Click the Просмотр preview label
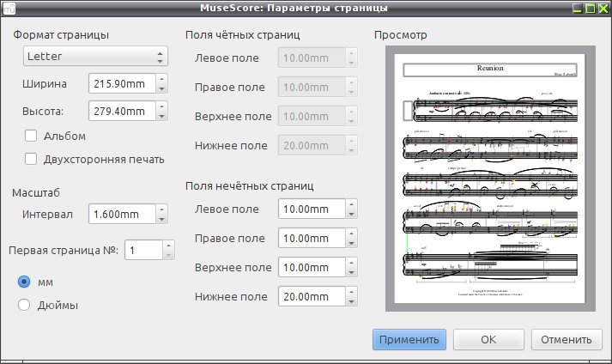The image size is (612, 364). (401, 34)
